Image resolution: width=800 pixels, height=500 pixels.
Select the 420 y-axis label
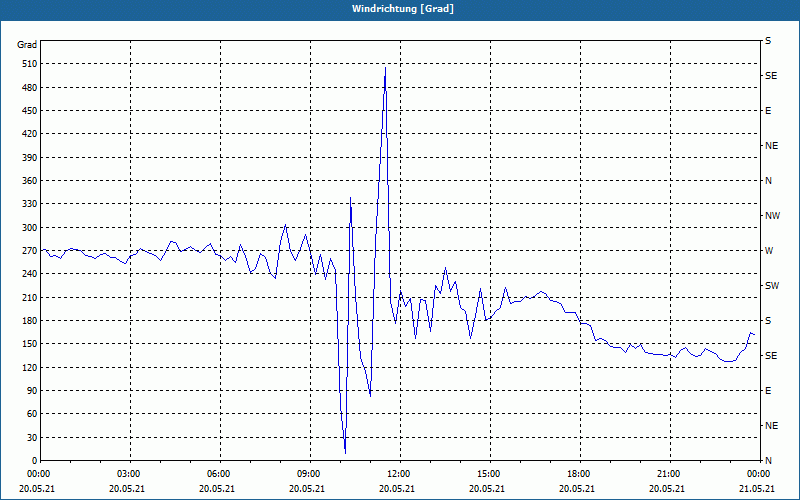pos(30,134)
